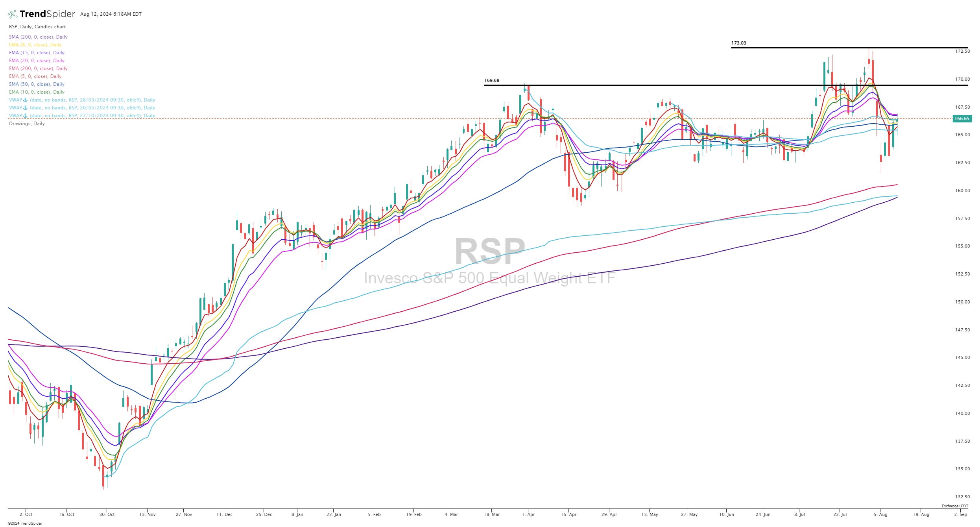Click the '8. Jan' date axis label
The width and height of the screenshot is (980, 527).
297,514
